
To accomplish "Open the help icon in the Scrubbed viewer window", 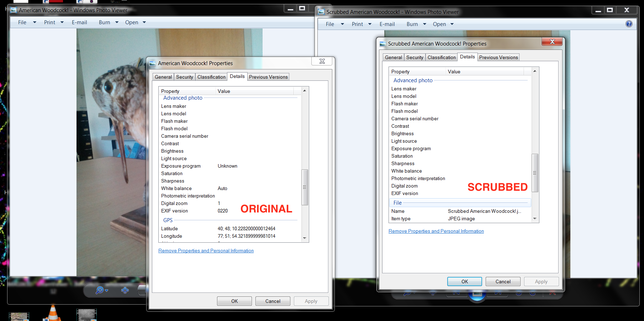I will [x=629, y=24].
